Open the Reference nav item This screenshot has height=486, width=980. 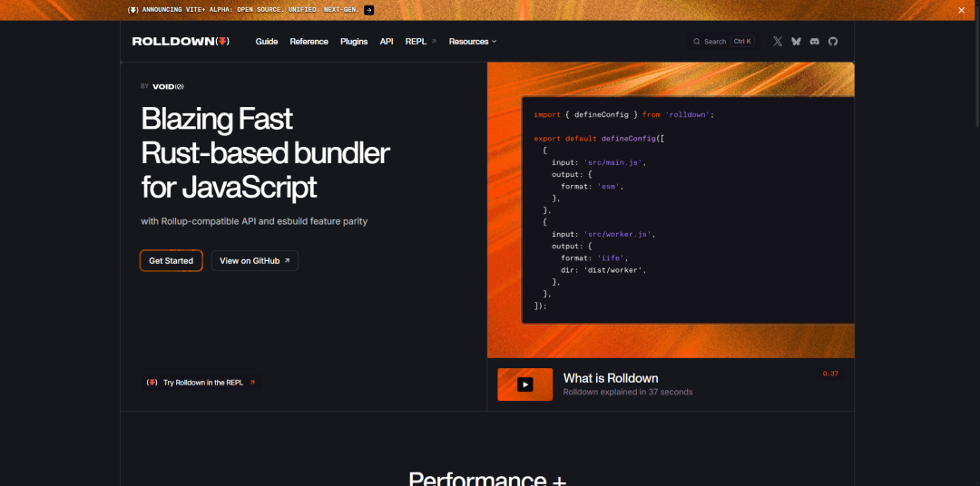[309, 41]
